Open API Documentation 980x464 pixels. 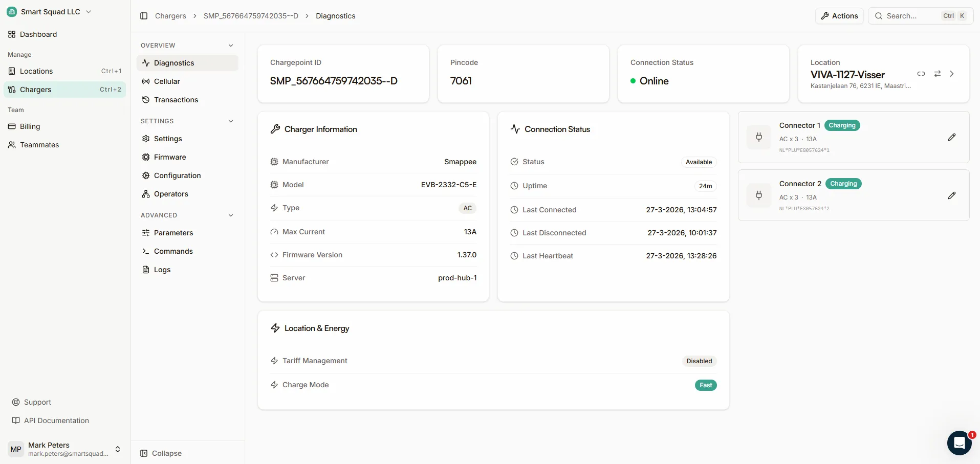pos(57,420)
